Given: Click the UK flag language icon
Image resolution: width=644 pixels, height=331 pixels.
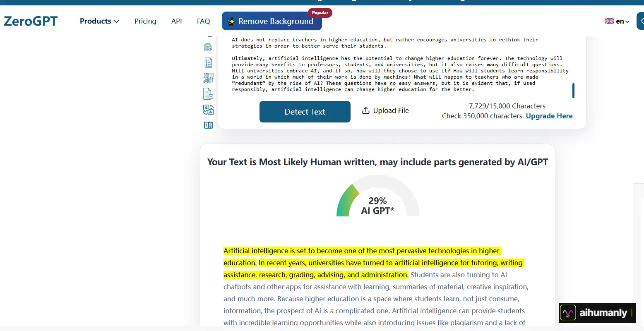Looking at the screenshot, I should pyautogui.click(x=610, y=21).
